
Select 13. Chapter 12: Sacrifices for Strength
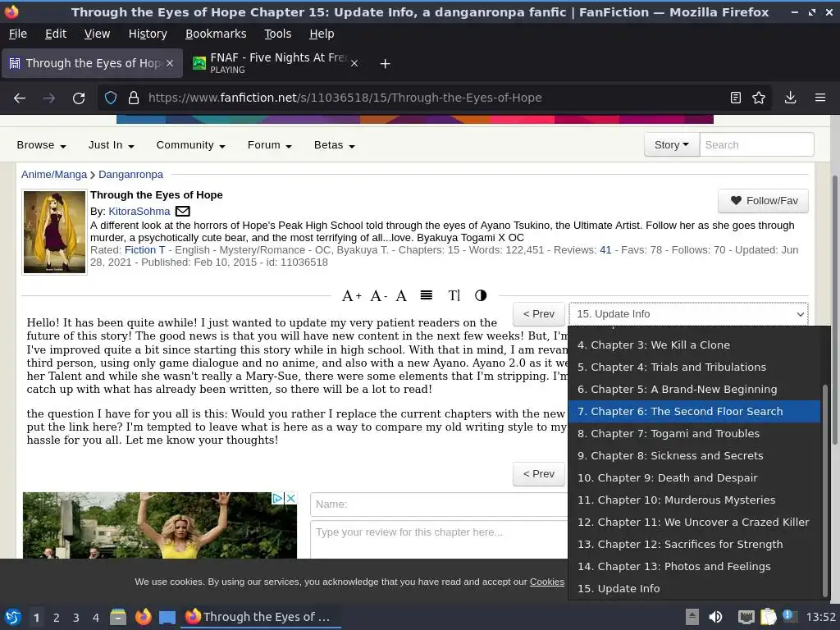coord(694,545)
